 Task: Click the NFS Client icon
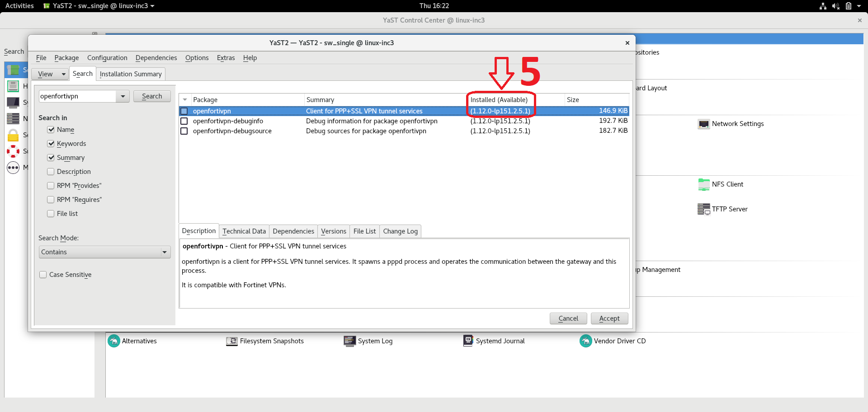(703, 184)
